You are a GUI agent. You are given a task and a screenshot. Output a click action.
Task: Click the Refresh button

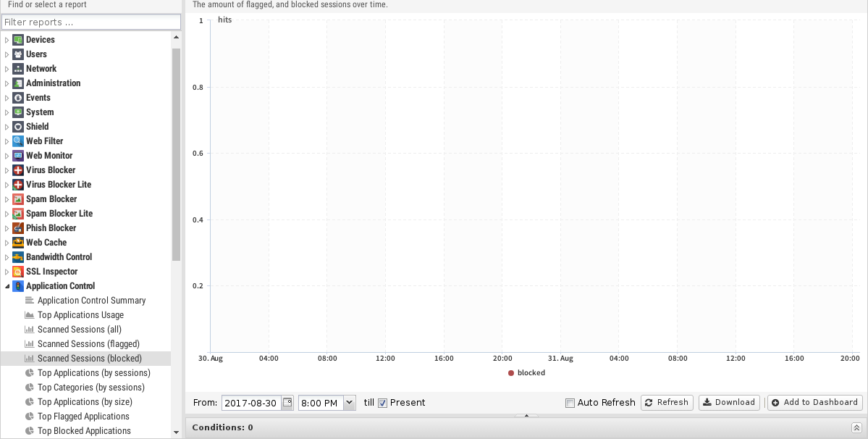[x=667, y=403]
